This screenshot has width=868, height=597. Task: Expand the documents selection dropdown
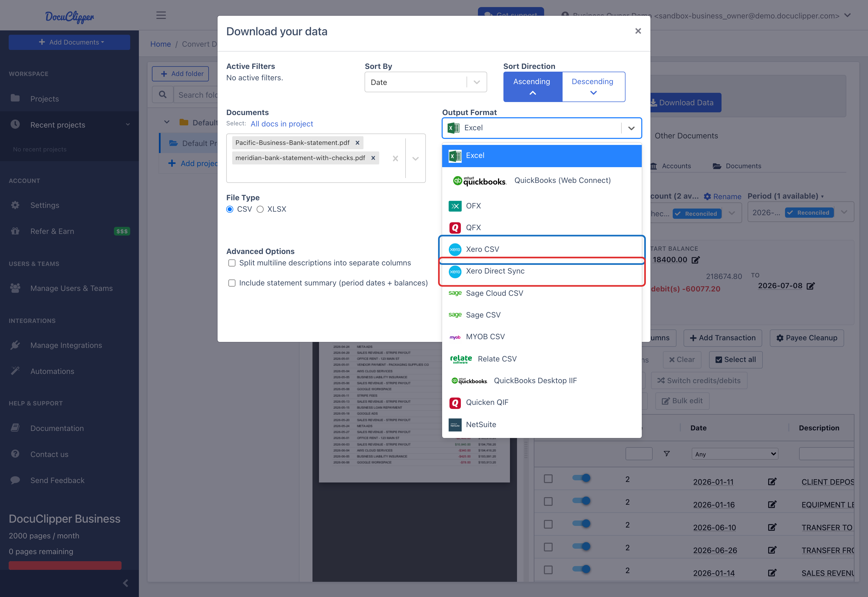[x=415, y=158]
